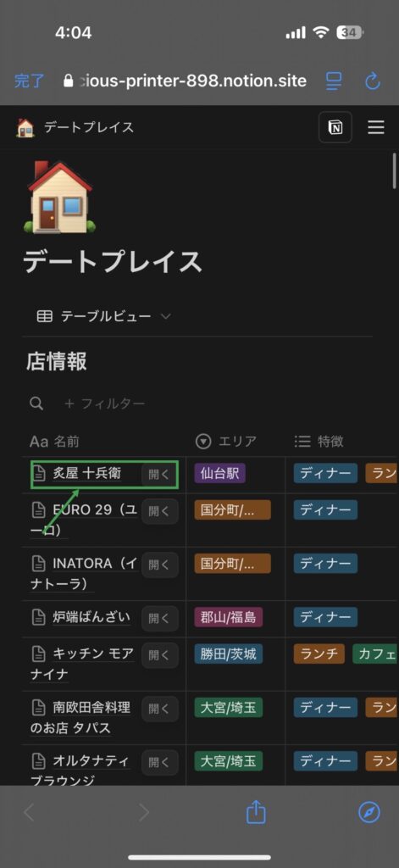This screenshot has height=868, width=399.
Task: Open the キッチン モアナイナ entry
Action: pos(83,663)
